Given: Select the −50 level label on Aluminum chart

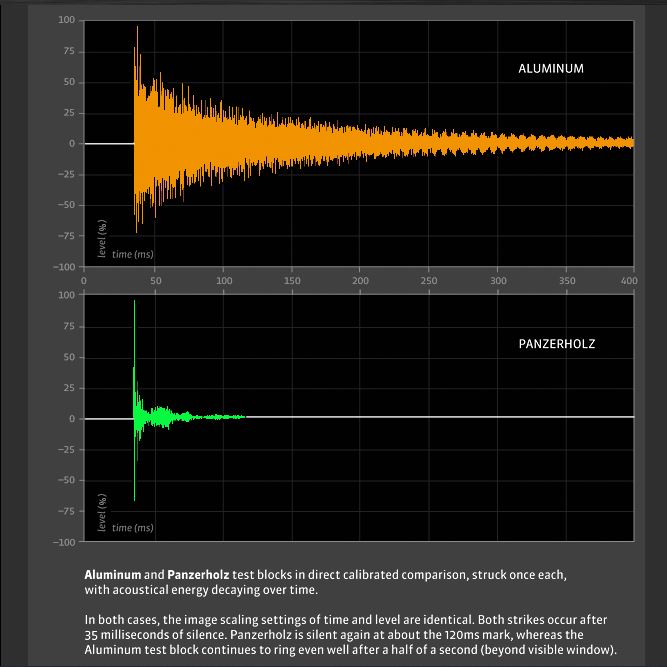Looking at the screenshot, I should pyautogui.click(x=66, y=205).
